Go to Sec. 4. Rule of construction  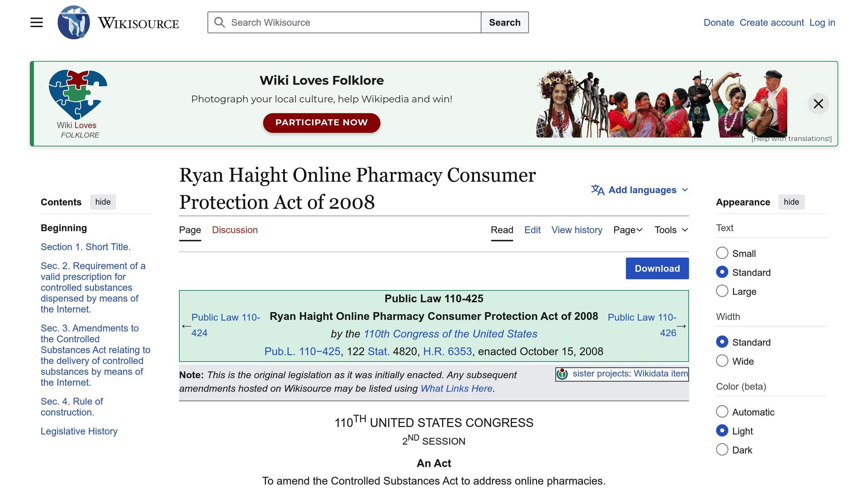[x=72, y=407]
